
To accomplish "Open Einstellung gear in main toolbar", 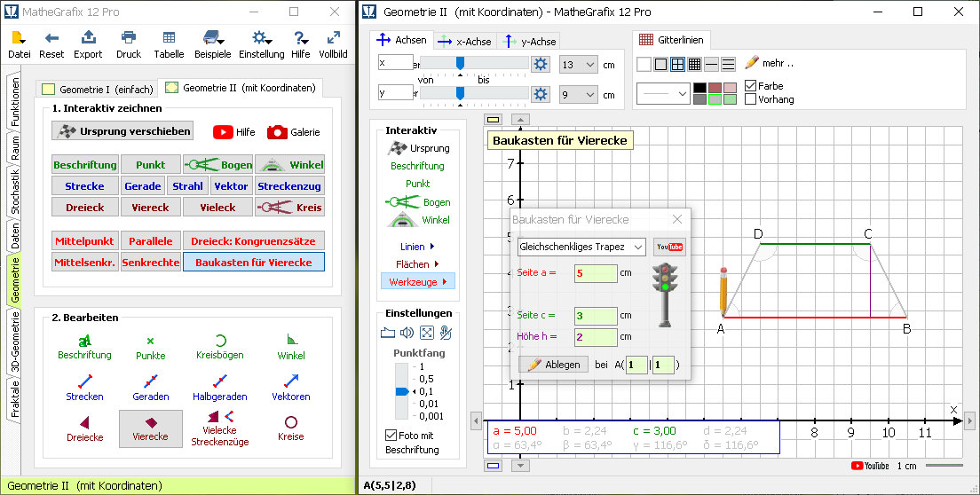I will pyautogui.click(x=261, y=38).
